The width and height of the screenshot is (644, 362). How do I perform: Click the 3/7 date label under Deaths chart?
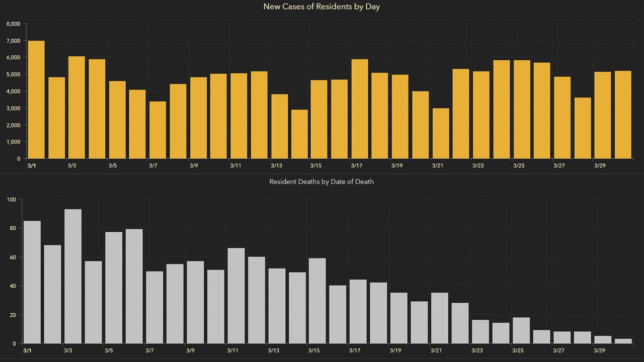tap(149, 350)
